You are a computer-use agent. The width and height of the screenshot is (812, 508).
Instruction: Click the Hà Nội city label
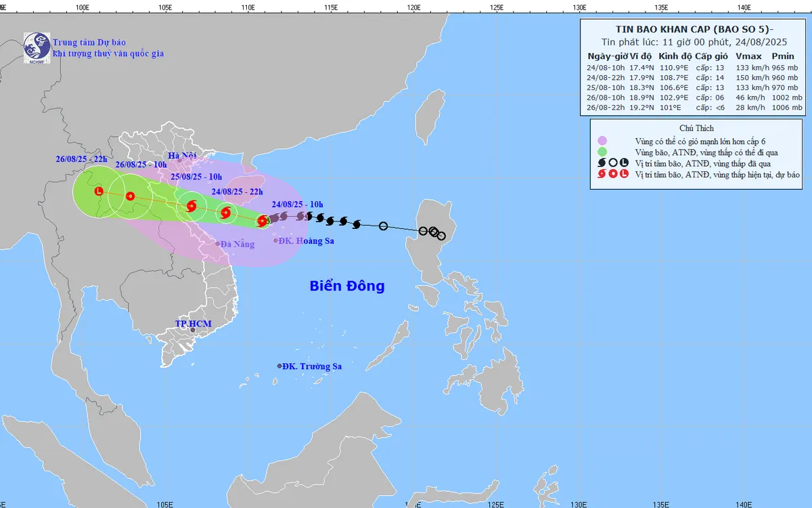tap(182, 156)
